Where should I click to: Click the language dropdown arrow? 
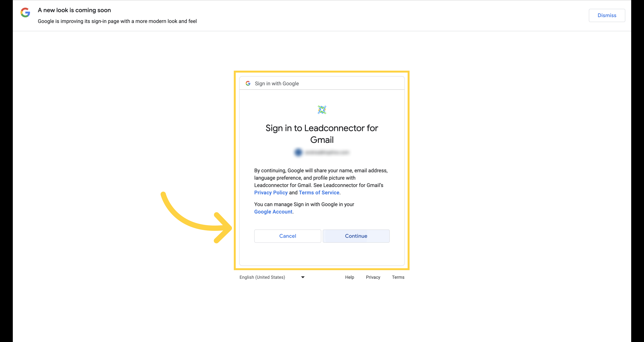pos(303,277)
